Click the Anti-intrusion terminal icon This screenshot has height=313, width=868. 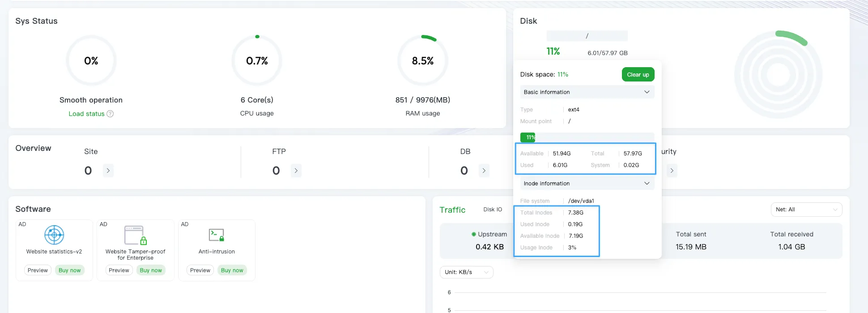[x=217, y=235]
